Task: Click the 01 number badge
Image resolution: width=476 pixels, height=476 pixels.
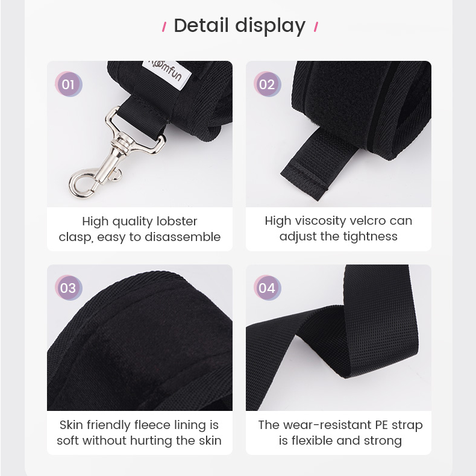Action: point(69,84)
